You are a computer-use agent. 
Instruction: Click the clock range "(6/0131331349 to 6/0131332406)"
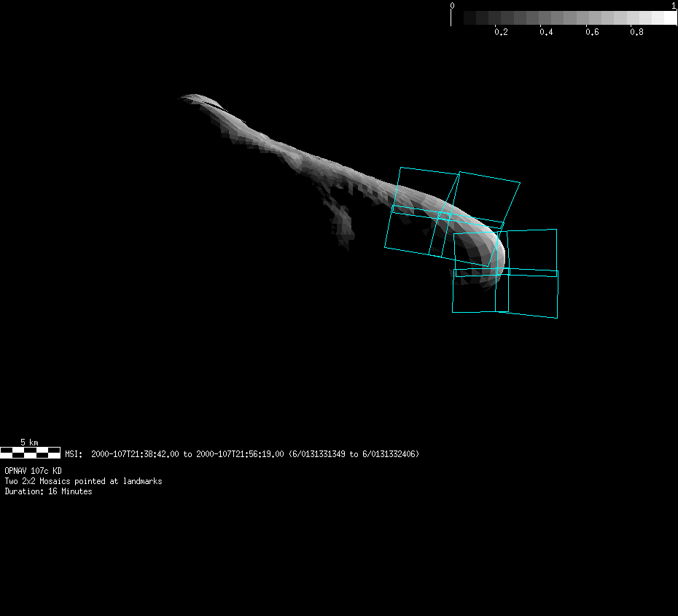pos(354,454)
